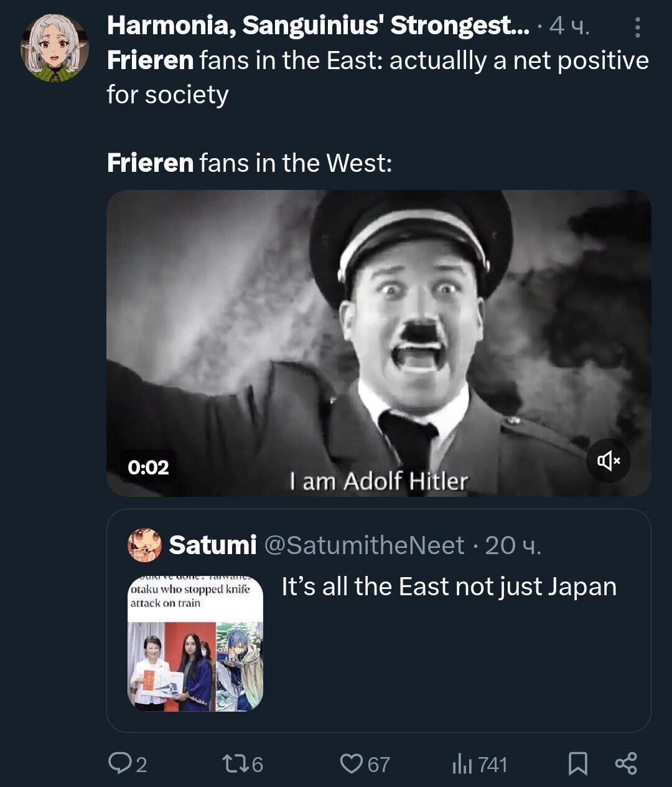This screenshot has height=787, width=672.
Task: View tweet analytics bar chart icon
Action: tap(460, 763)
